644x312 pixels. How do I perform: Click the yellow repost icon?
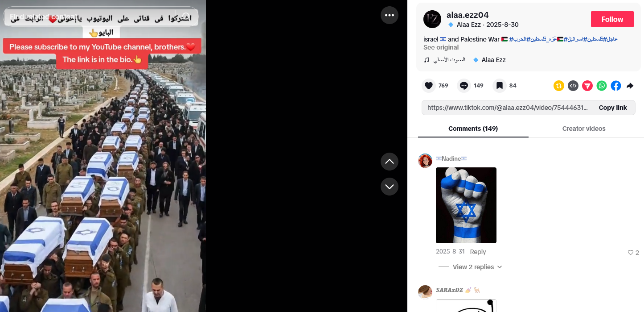(x=559, y=86)
